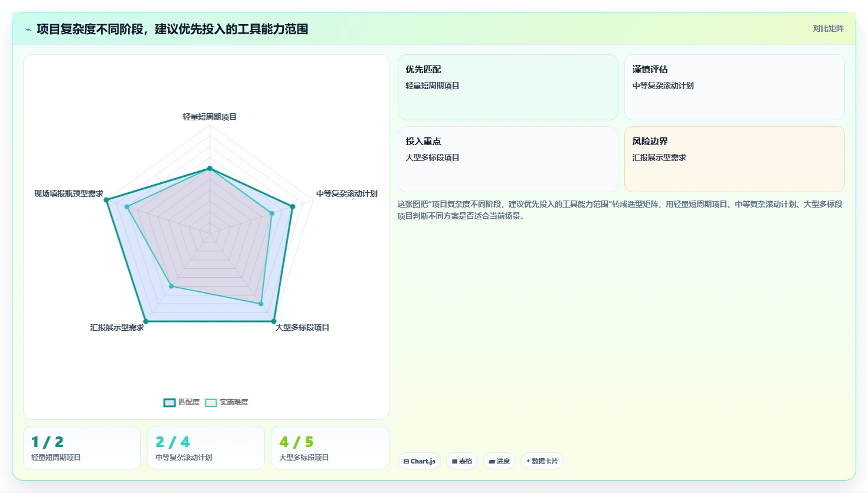The height and width of the screenshot is (493, 868).
Task: Open the 1 / 2 轻量短周期项目 stat card
Action: (82, 448)
